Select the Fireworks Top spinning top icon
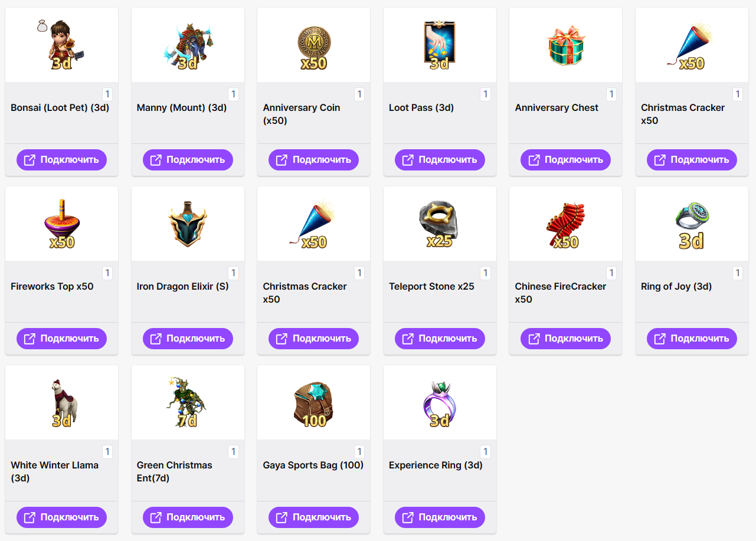Image resolution: width=756 pixels, height=541 pixels. pyautogui.click(x=61, y=224)
